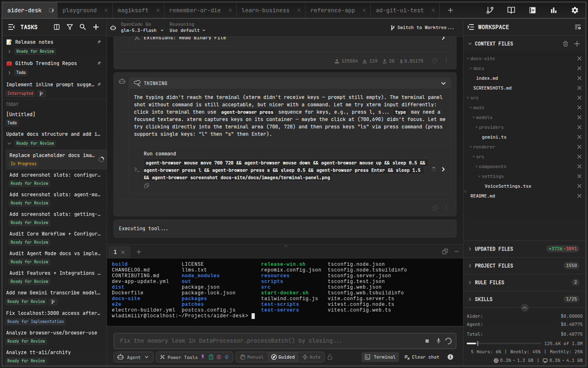Select Auto approval mode

312,357
